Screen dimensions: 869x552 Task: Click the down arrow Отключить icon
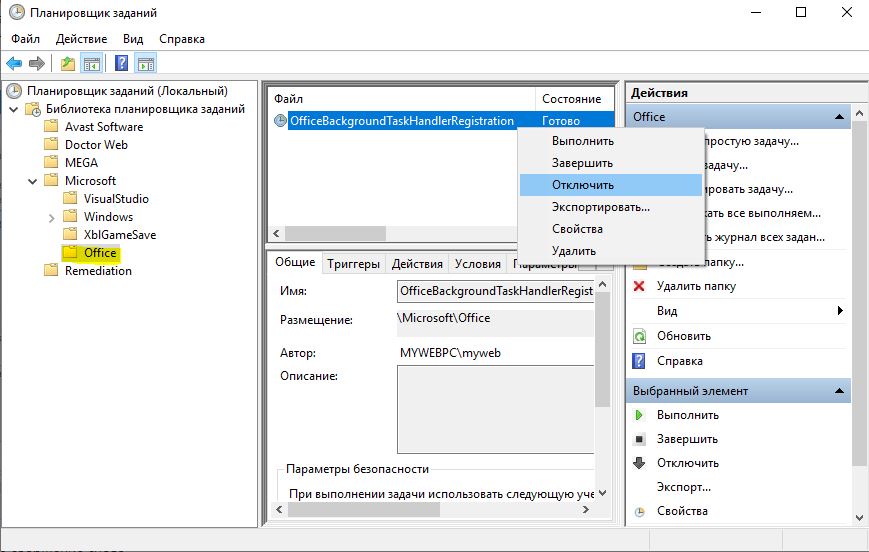tap(639, 463)
